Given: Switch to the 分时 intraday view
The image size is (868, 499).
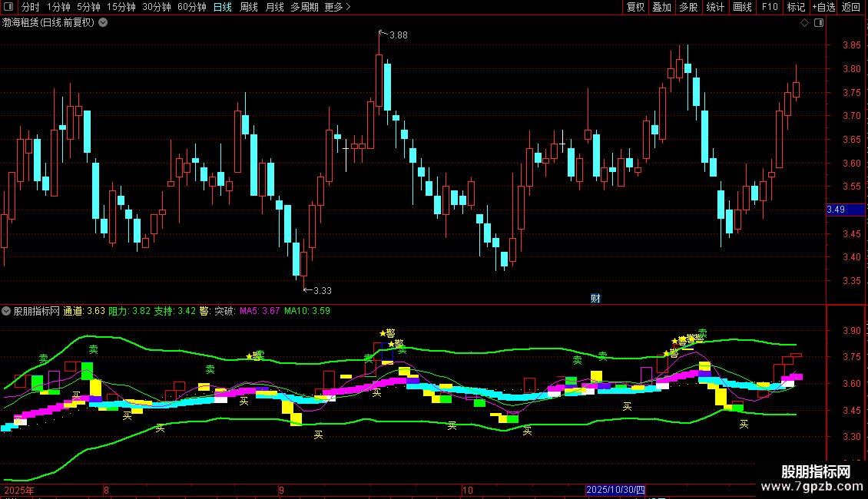Looking at the screenshot, I should [30, 8].
